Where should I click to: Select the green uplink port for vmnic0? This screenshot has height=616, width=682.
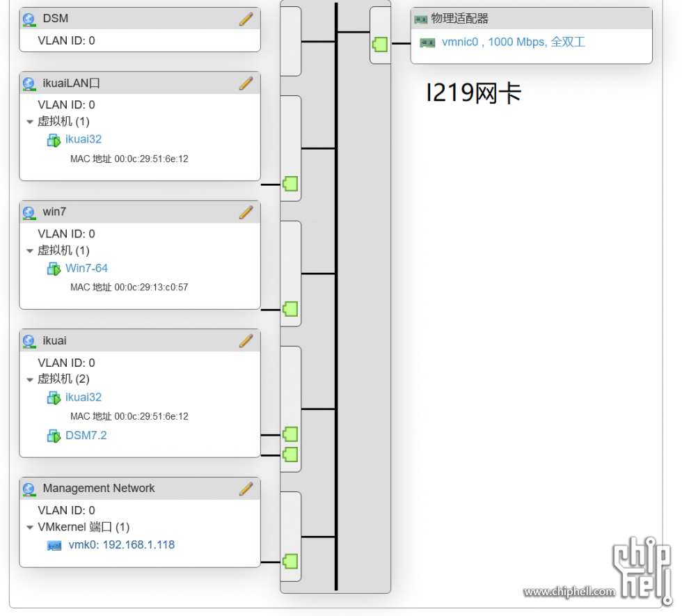coord(380,45)
